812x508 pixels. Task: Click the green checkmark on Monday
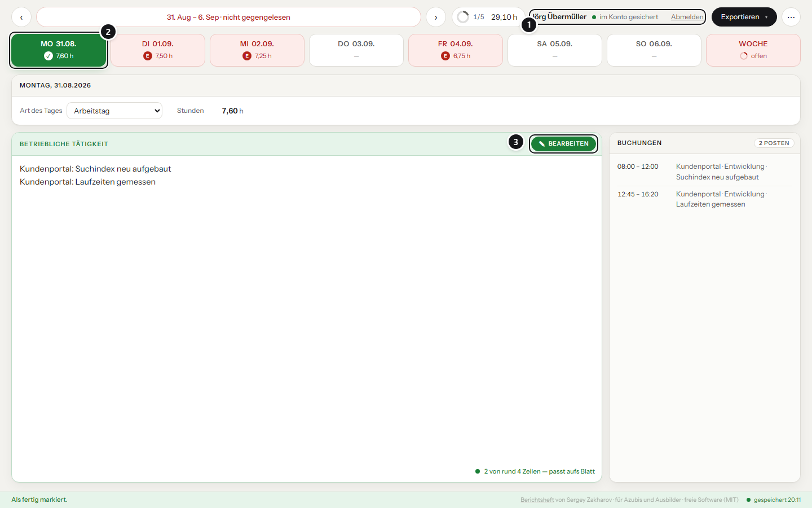click(x=48, y=56)
